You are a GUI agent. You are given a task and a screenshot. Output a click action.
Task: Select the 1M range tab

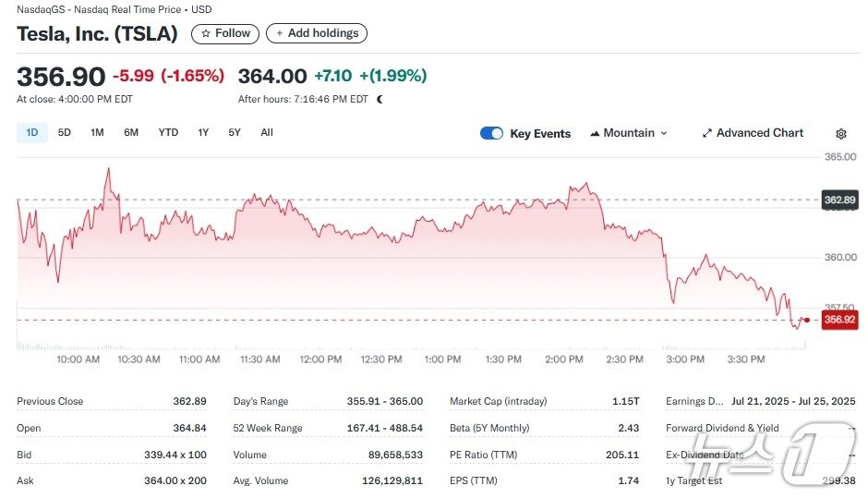[97, 133]
